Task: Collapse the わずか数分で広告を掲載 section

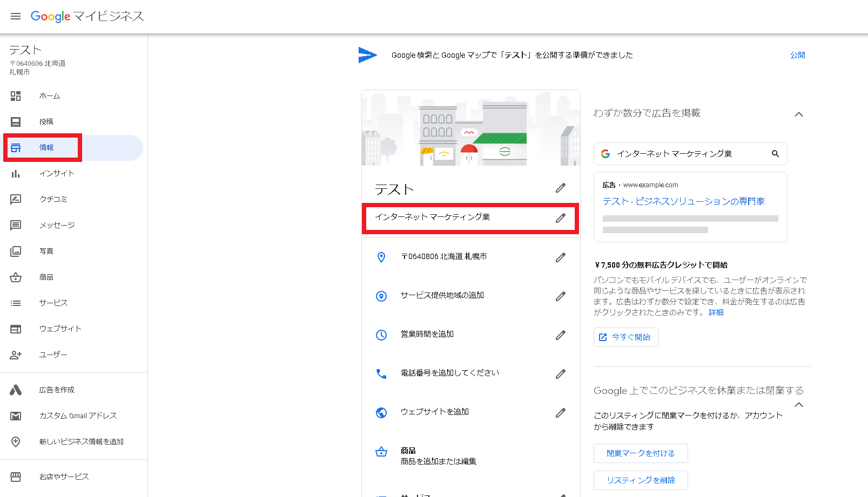Action: (x=799, y=114)
